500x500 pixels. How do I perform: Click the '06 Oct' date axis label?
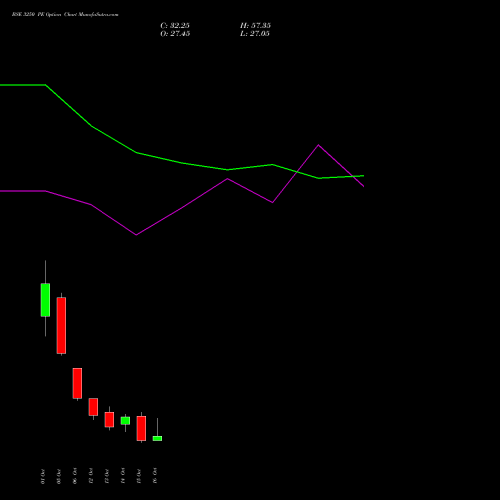[x=75, y=476]
